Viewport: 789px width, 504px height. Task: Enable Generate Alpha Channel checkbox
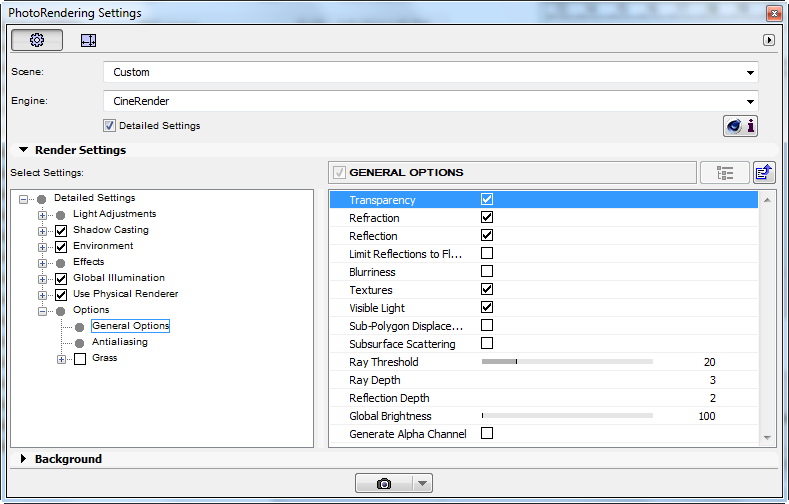(487, 433)
